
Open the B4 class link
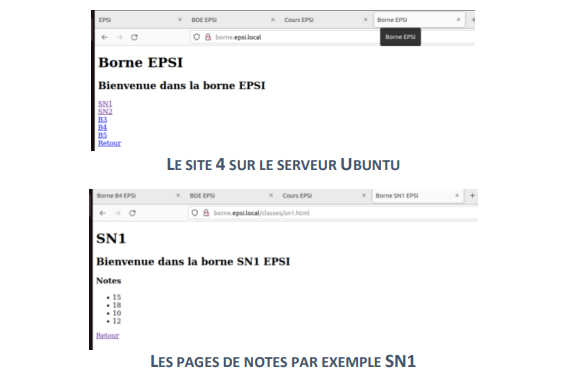coord(102,127)
